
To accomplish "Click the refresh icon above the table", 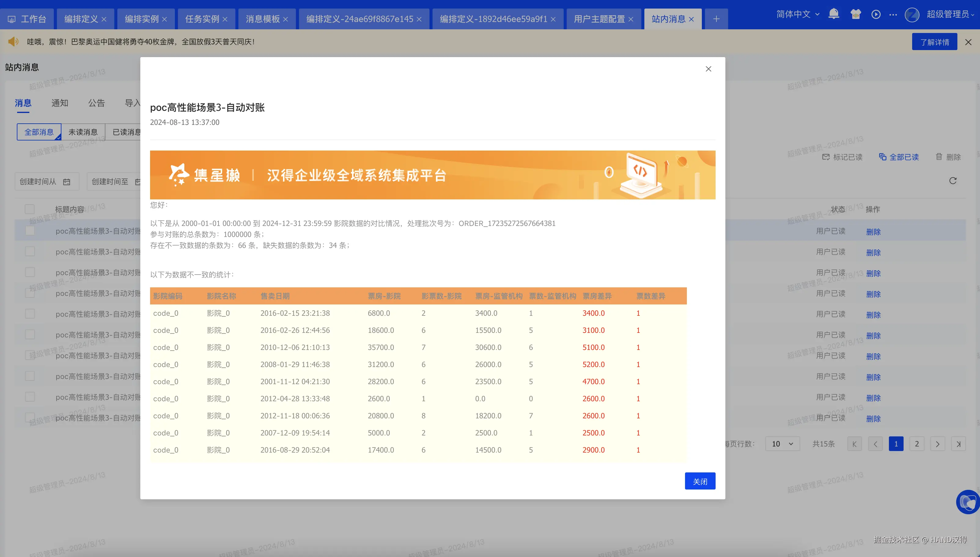I will pos(953,180).
